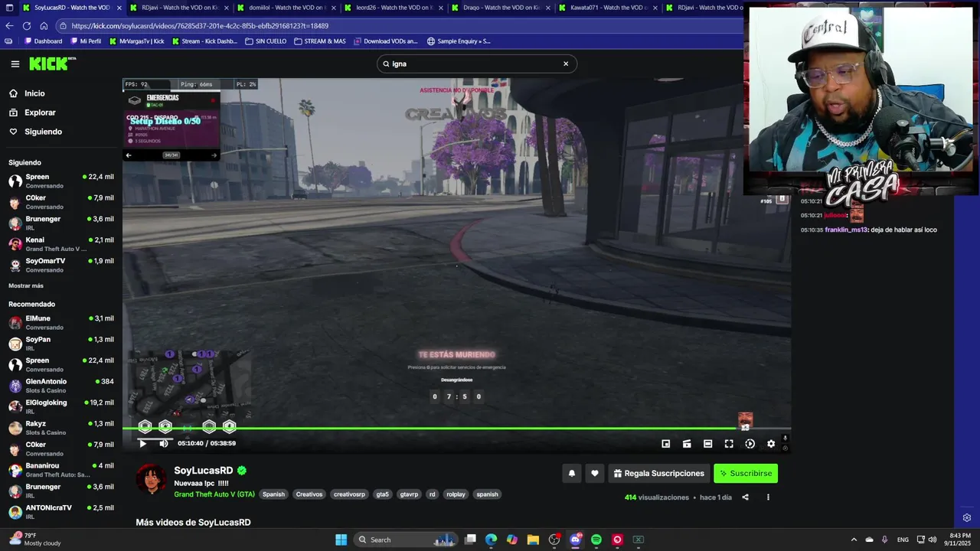Select the gtavrp tag
This screenshot has height=551, width=980.
coord(410,494)
